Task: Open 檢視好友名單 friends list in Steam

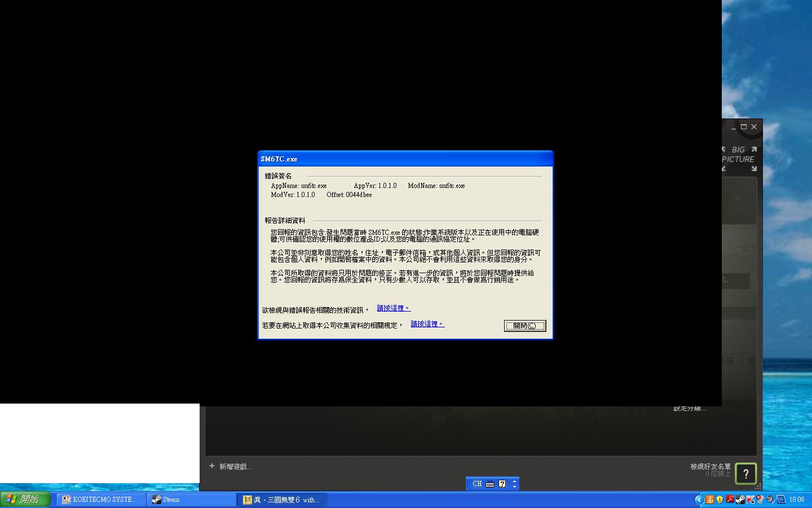Action: (x=710, y=466)
